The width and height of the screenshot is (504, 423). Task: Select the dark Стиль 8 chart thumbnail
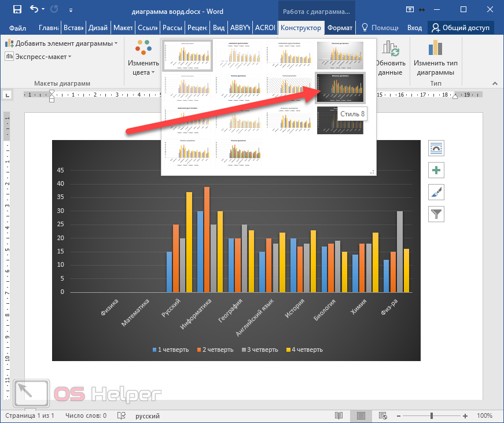point(340,88)
